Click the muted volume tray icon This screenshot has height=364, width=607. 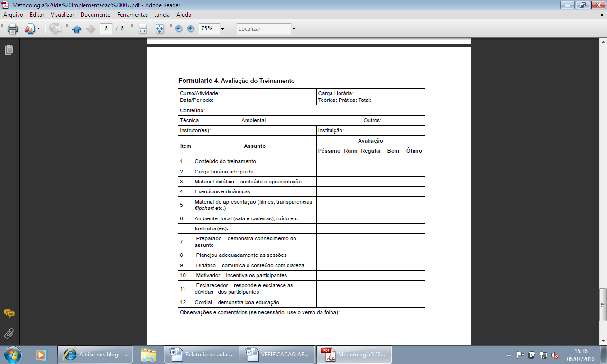pos(555,355)
